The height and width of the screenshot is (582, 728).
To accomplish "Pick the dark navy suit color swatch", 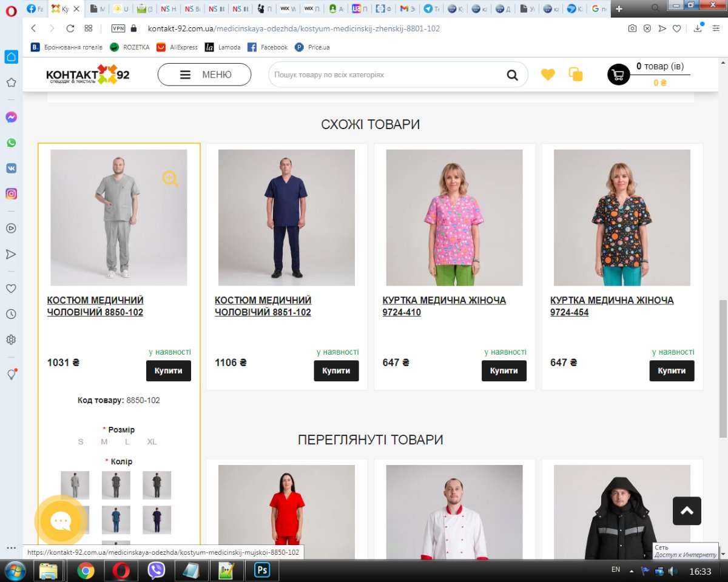I will (x=157, y=520).
